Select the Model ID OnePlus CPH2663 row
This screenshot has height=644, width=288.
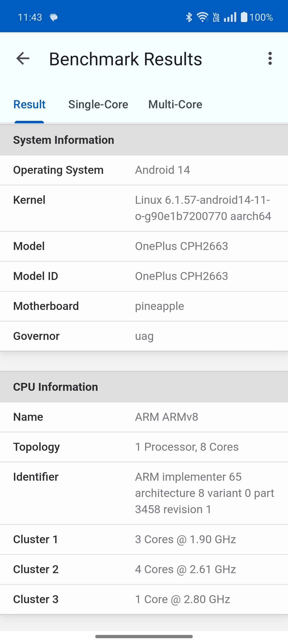[144, 276]
